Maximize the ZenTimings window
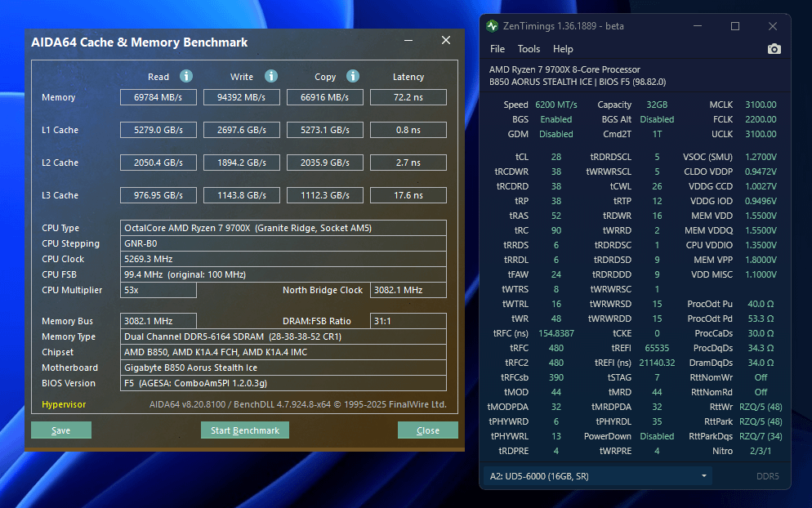This screenshot has height=508, width=812. point(734,26)
